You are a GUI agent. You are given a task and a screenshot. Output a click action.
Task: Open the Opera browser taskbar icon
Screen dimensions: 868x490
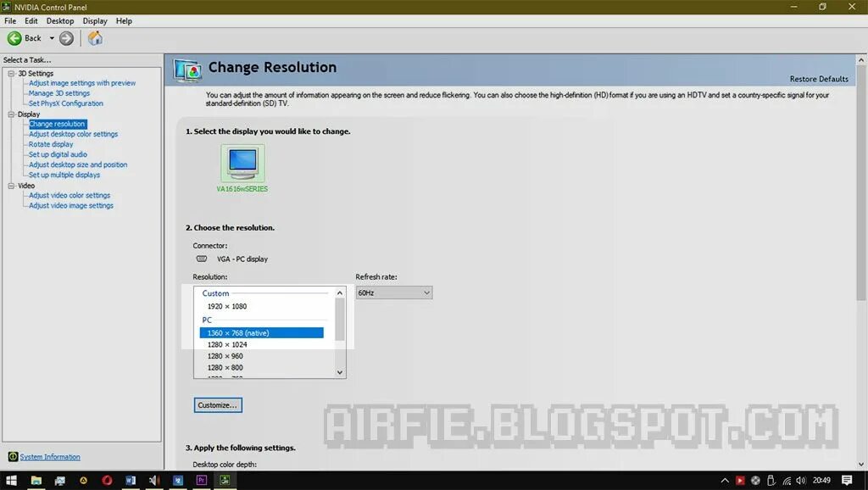(x=107, y=481)
